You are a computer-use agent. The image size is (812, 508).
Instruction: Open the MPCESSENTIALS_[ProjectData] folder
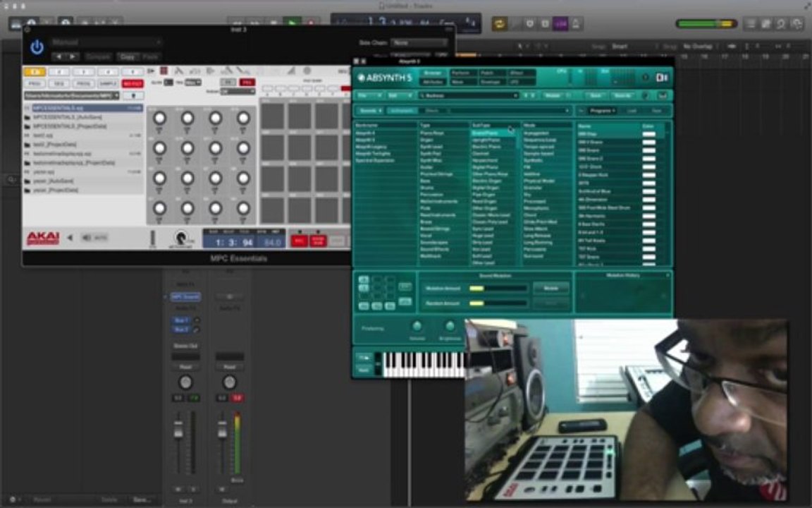[x=83, y=126]
